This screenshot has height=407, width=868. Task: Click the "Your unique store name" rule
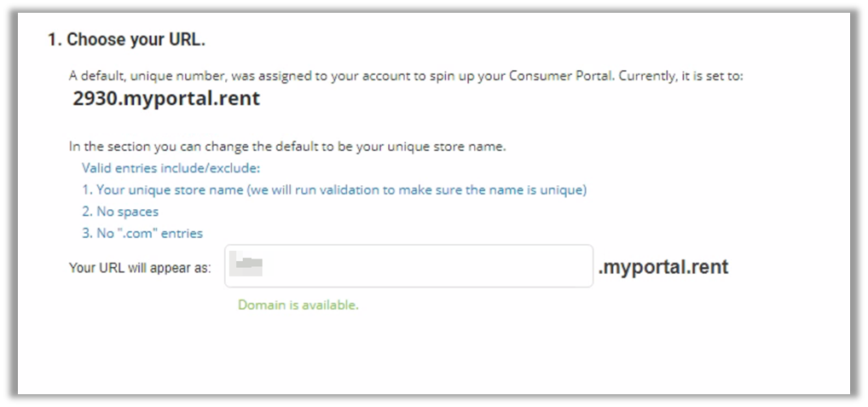pyautogui.click(x=170, y=189)
